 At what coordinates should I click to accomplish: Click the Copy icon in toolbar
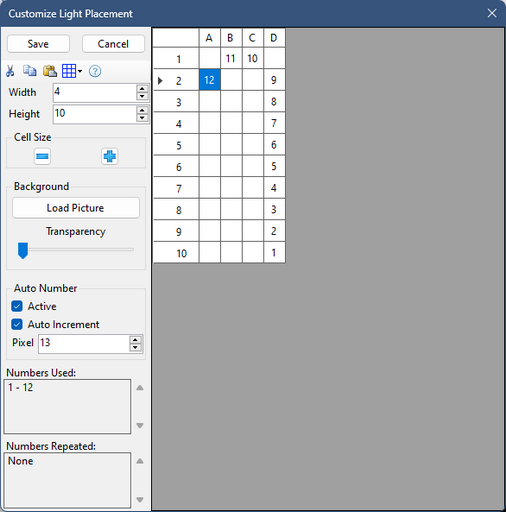(x=30, y=71)
